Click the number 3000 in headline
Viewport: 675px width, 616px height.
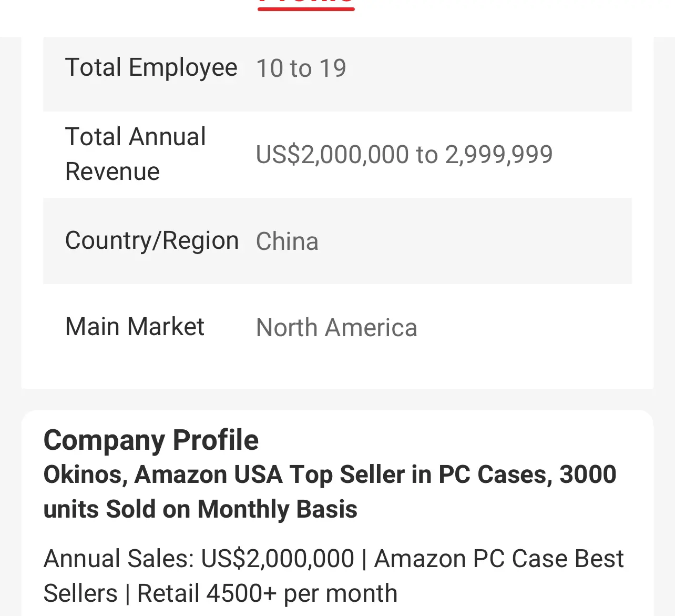coord(588,475)
